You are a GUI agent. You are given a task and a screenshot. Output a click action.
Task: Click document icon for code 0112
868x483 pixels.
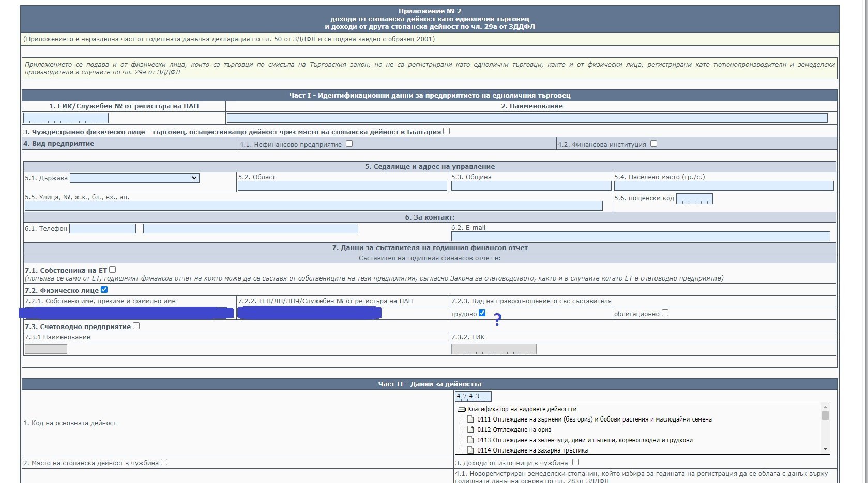click(470, 430)
